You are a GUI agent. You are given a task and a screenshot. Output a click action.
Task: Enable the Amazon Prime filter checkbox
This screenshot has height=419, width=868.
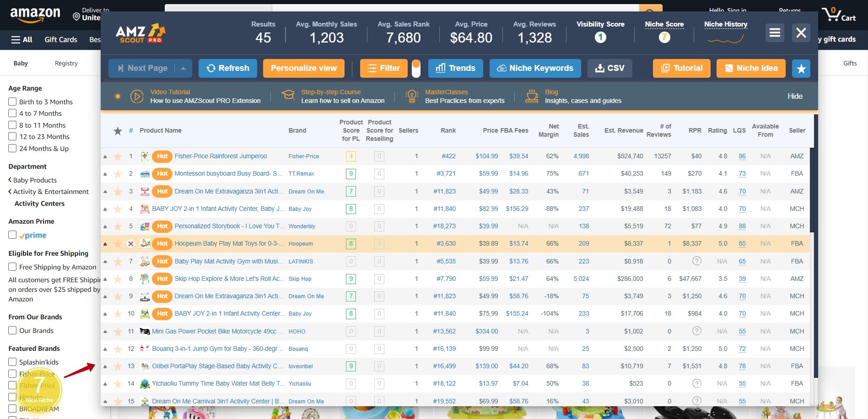tap(12, 235)
